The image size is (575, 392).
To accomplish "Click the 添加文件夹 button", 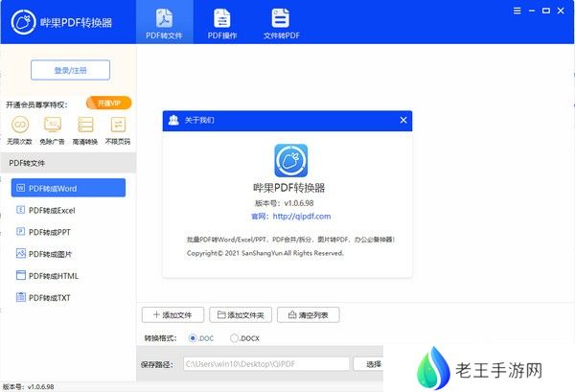I will click(x=241, y=315).
